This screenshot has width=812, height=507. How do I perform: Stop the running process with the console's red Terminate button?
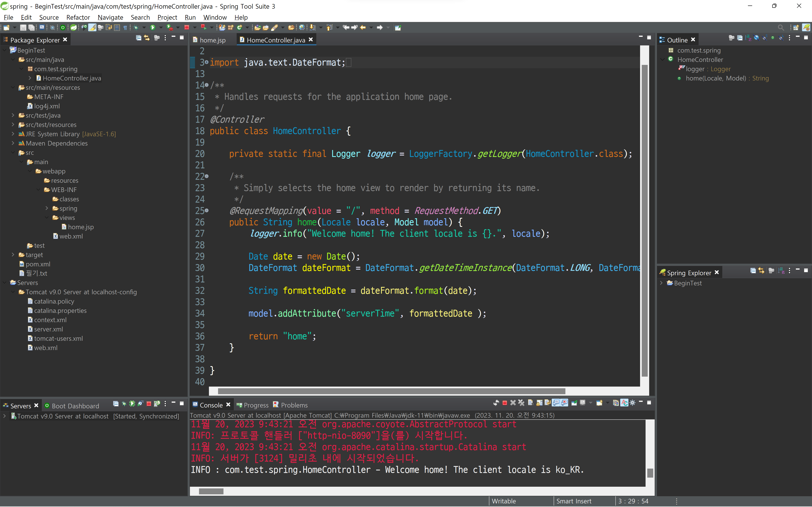pyautogui.click(x=504, y=403)
